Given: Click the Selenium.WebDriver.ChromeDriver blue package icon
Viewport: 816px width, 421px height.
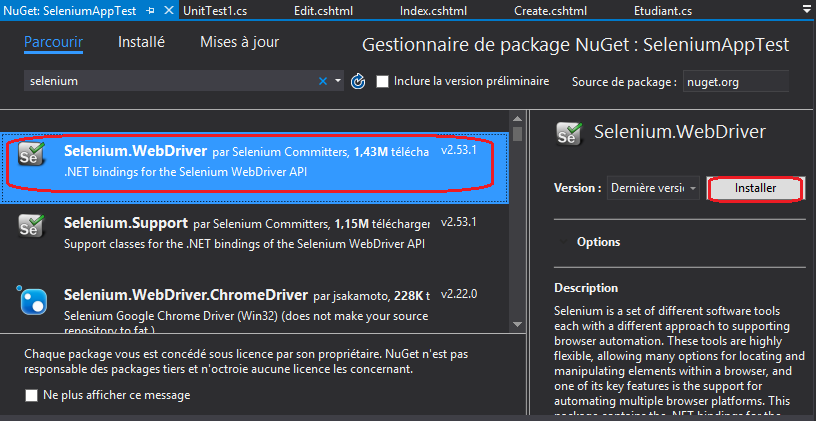Looking at the screenshot, I should (32, 300).
